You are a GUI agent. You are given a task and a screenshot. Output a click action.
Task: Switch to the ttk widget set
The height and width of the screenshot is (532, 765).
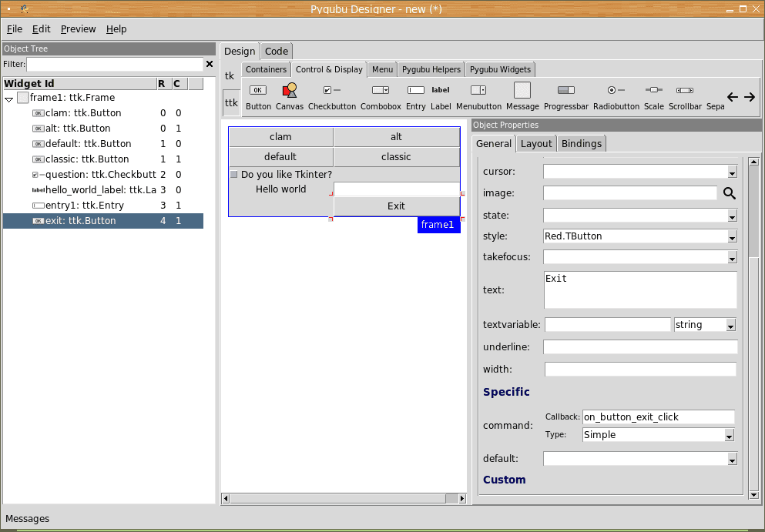pos(230,102)
